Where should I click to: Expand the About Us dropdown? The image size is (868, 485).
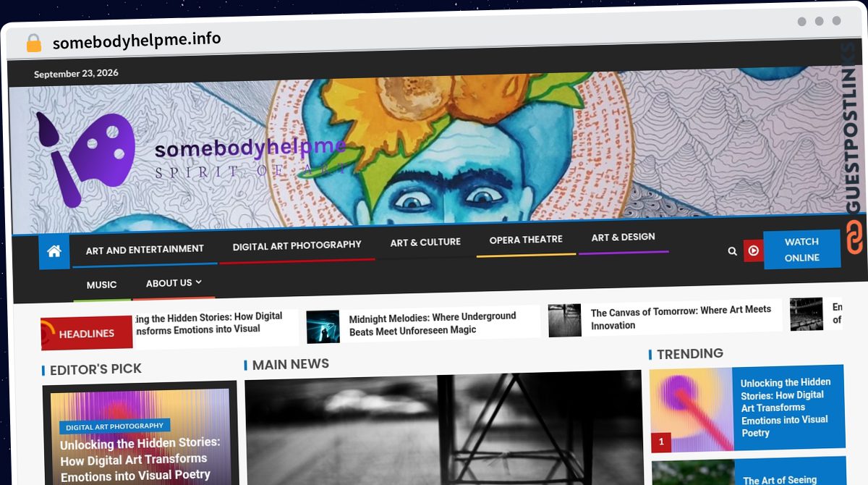point(174,283)
